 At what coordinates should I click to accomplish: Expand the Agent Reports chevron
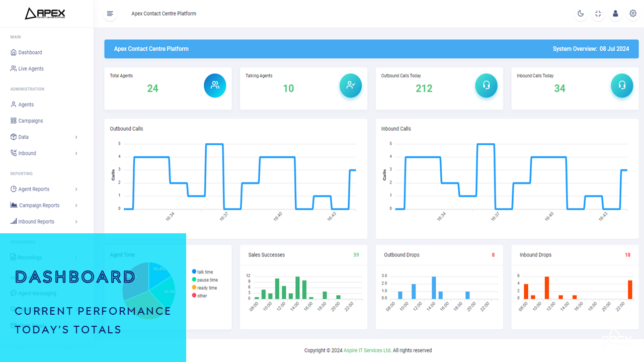[76, 190]
